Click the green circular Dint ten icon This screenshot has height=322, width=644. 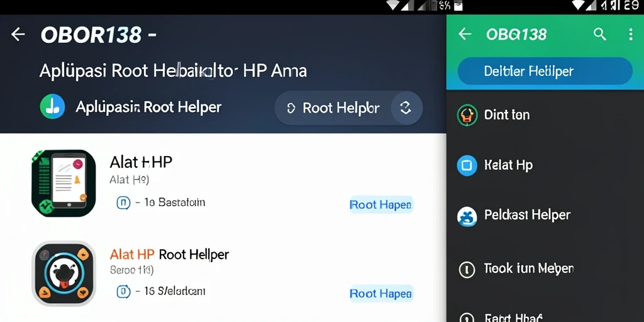(467, 115)
